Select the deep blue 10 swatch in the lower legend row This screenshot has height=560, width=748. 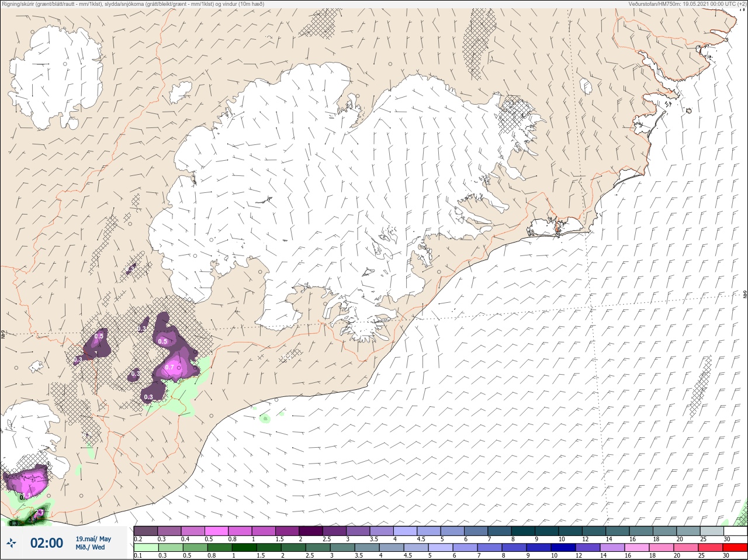click(x=563, y=548)
